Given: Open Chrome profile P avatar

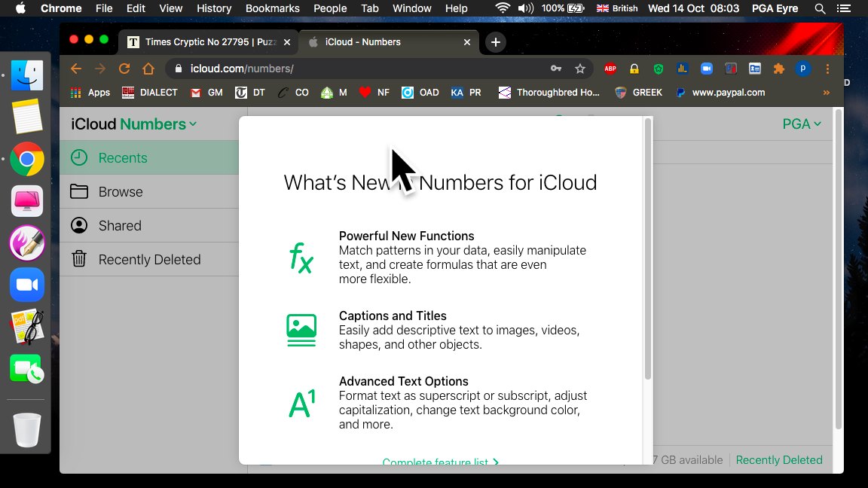Looking at the screenshot, I should click(802, 69).
